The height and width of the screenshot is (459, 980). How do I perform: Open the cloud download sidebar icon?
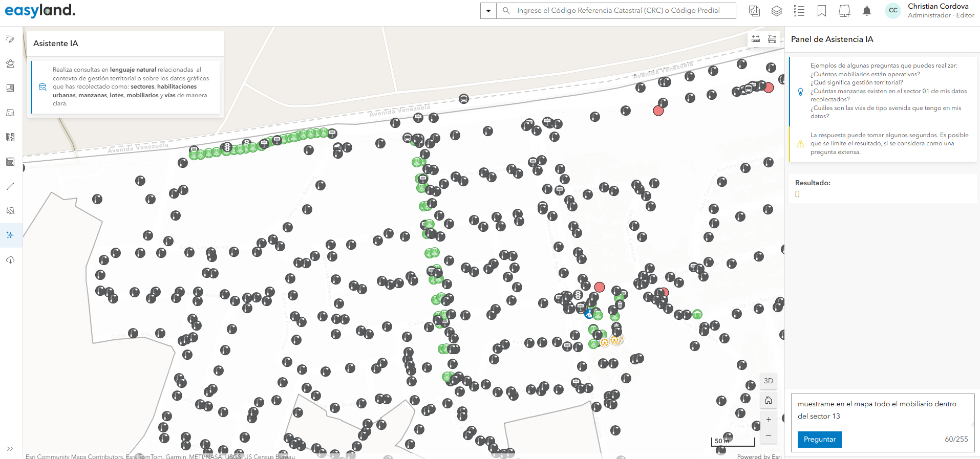[x=10, y=260]
